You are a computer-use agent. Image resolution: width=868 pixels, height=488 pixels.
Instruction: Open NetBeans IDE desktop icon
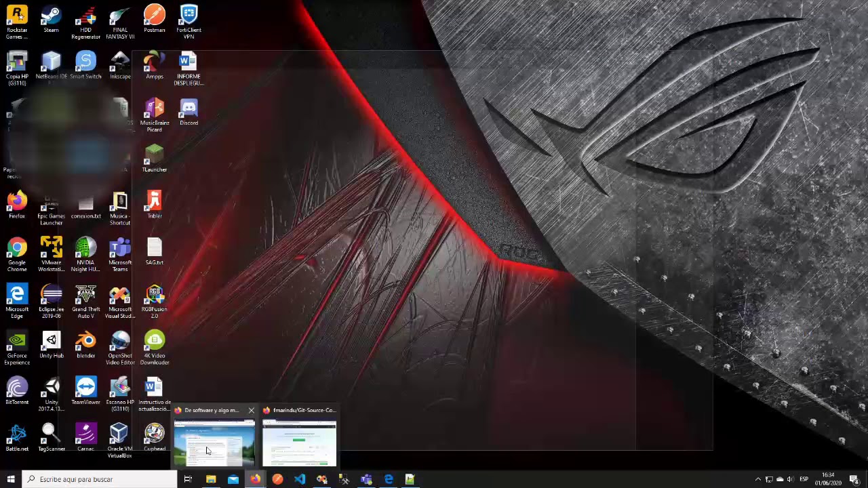(51, 65)
